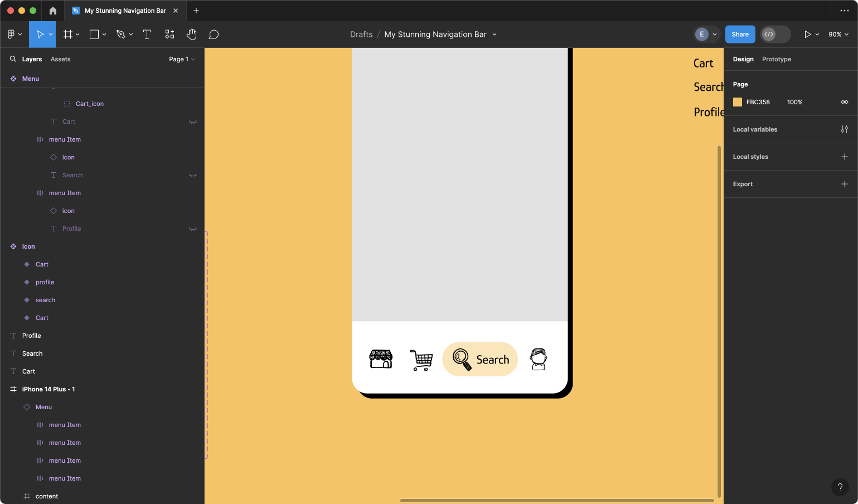The width and height of the screenshot is (858, 504).
Task: Open the Comment tool
Action: (214, 35)
